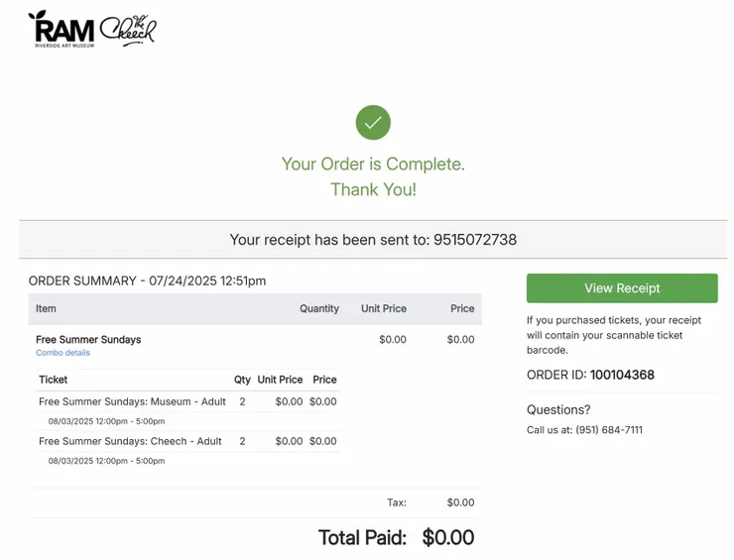Click The Cheech logo
Image resolution: width=734 pixels, height=560 pixels.
(x=128, y=30)
